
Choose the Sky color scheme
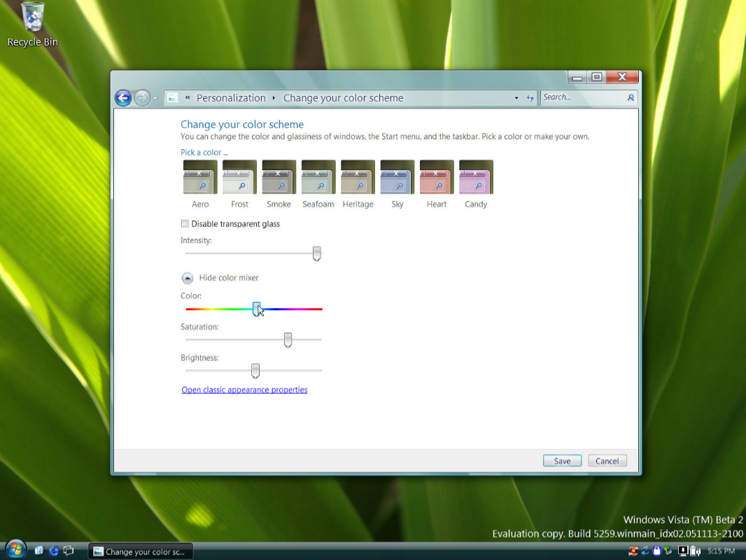coord(397,177)
